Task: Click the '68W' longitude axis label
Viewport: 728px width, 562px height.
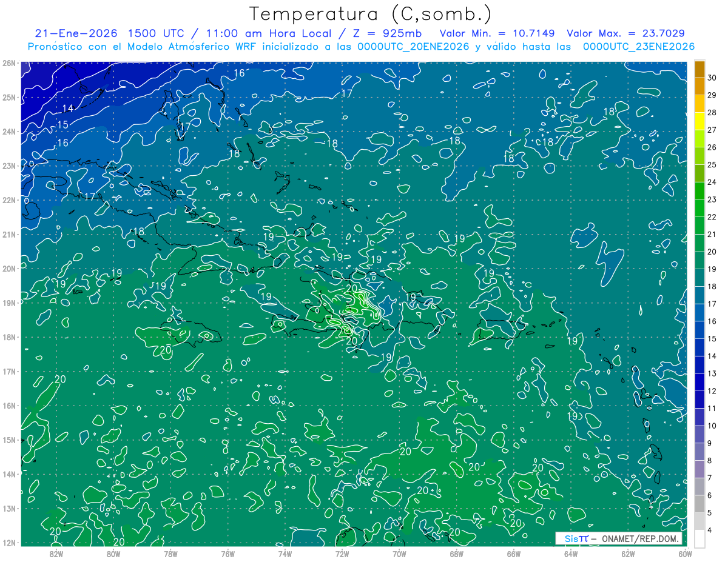Action: pyautogui.click(x=456, y=553)
